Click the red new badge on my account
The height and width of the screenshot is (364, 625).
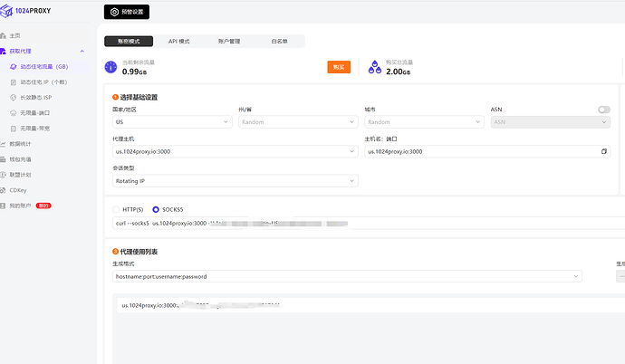[x=43, y=206]
